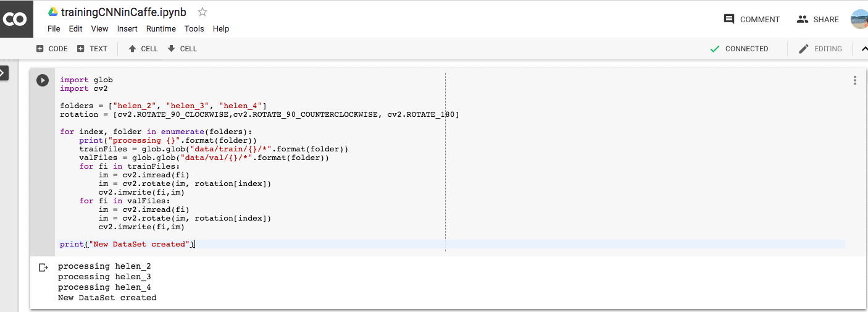The width and height of the screenshot is (868, 312).
Task: Open the EDITING mode dropdown
Action: pos(820,49)
